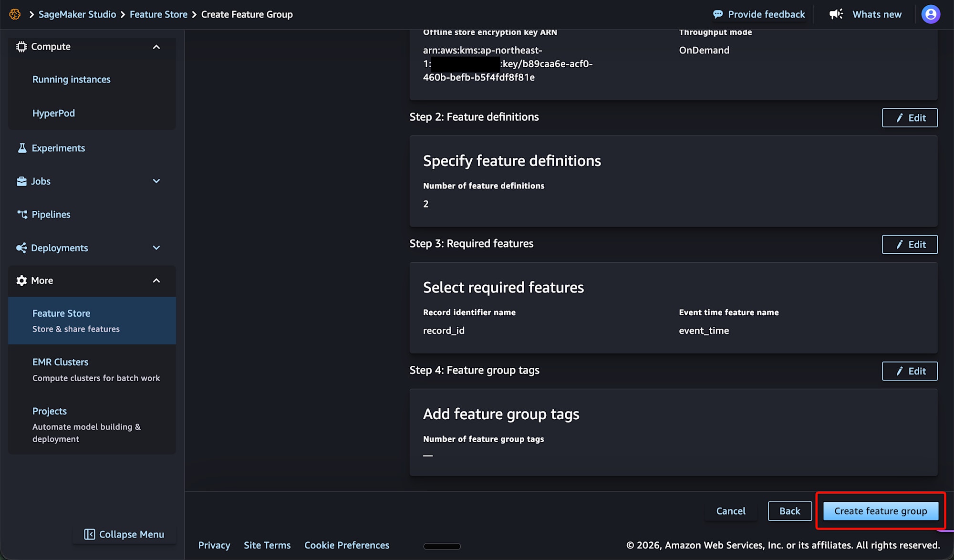The height and width of the screenshot is (560, 954).
Task: Click the Collapse Menu panel icon
Action: point(89,534)
